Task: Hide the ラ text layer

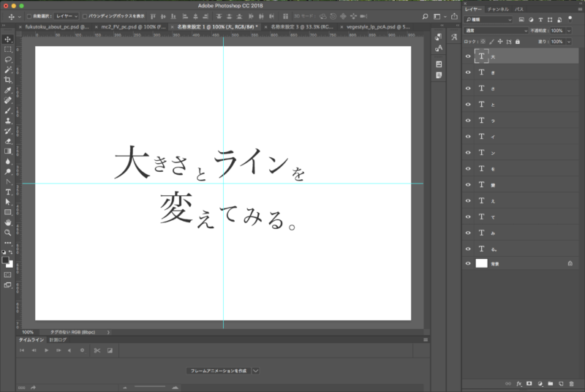Action: [x=468, y=121]
